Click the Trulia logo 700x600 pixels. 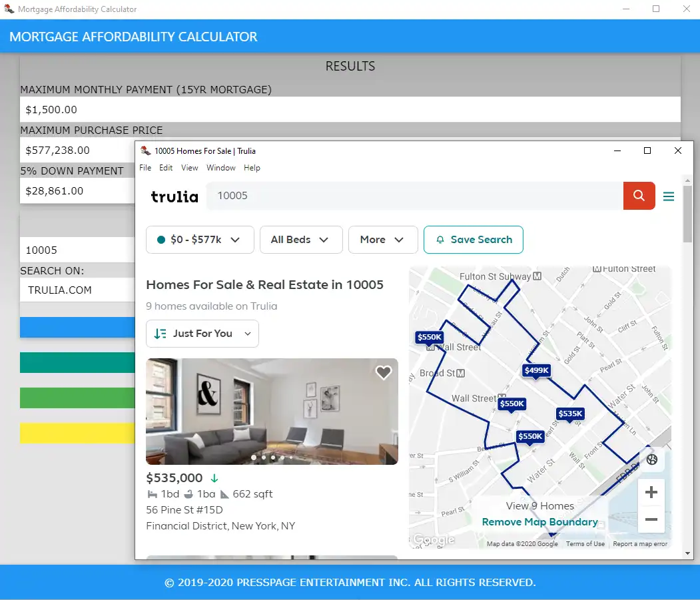175,196
